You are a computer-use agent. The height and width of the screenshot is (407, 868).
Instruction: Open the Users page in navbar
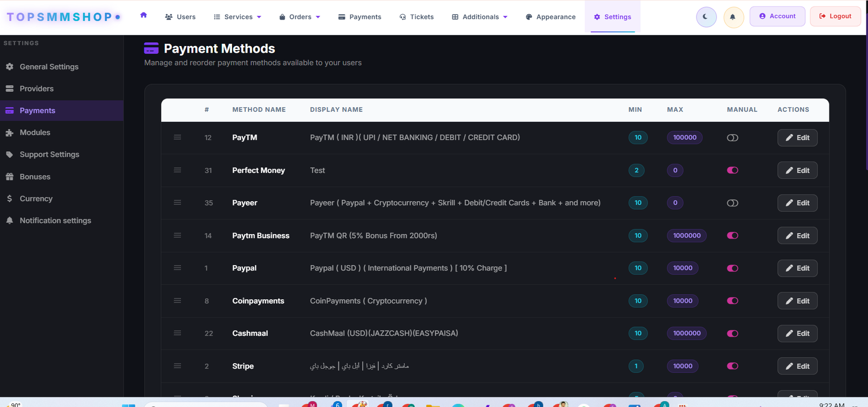coord(180,17)
